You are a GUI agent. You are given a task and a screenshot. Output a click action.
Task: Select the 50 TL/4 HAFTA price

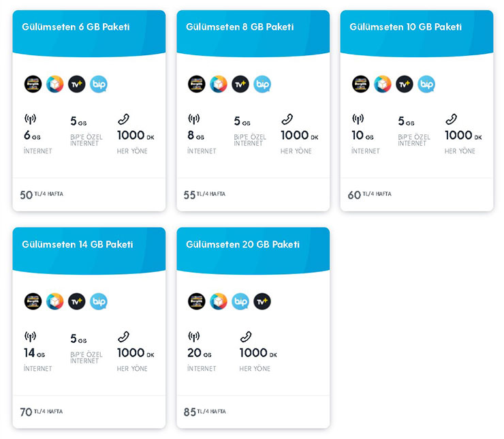[x=42, y=194]
